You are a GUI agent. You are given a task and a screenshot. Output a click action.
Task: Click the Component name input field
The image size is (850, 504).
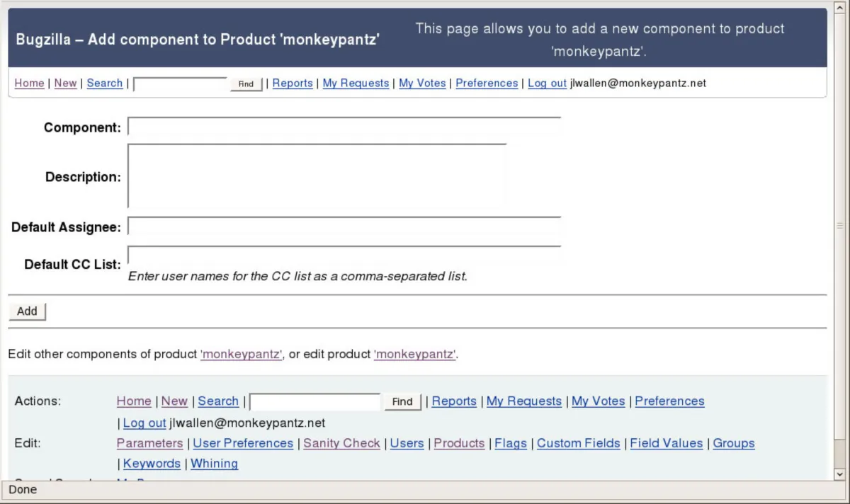344,127
